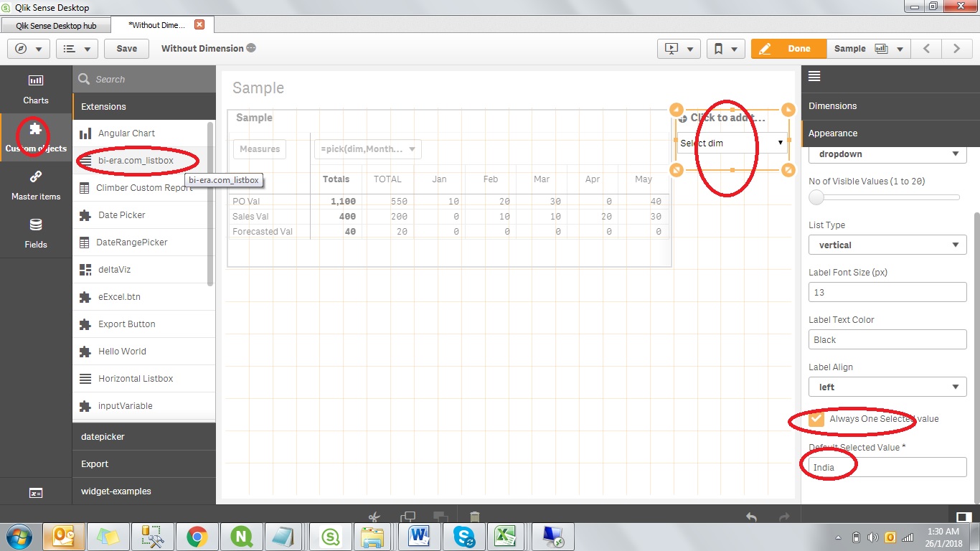Open the =pick(dim,Month dimension dropdown
980x551 pixels.
(x=367, y=149)
